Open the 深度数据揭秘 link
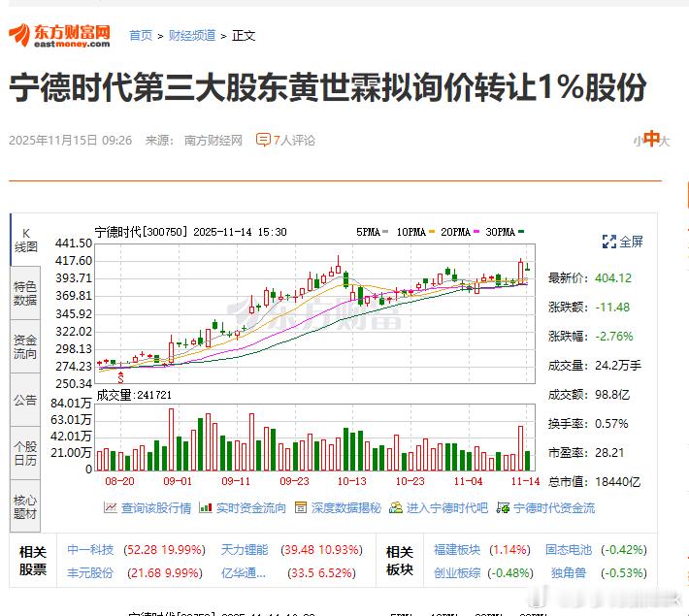689x616 pixels. [x=345, y=508]
